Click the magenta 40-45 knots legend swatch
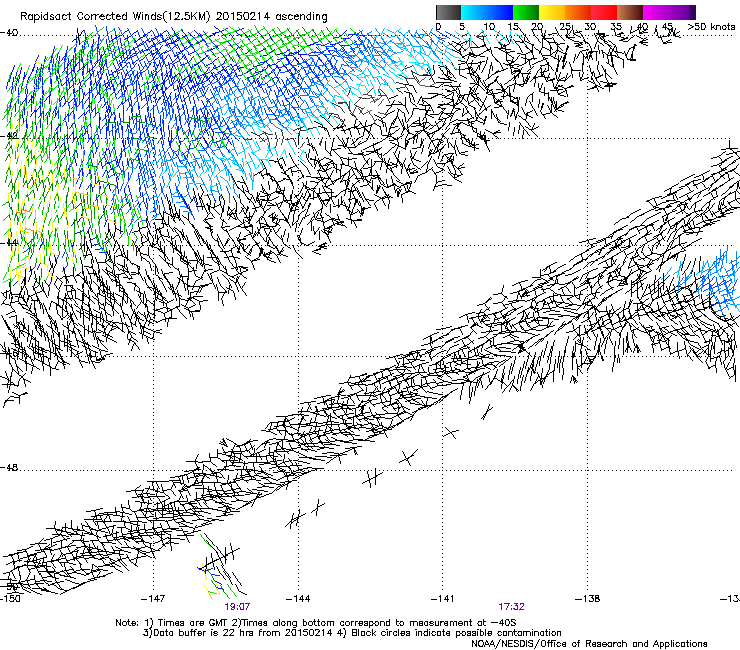Image resolution: width=740 pixels, height=650 pixels. pyautogui.click(x=656, y=12)
